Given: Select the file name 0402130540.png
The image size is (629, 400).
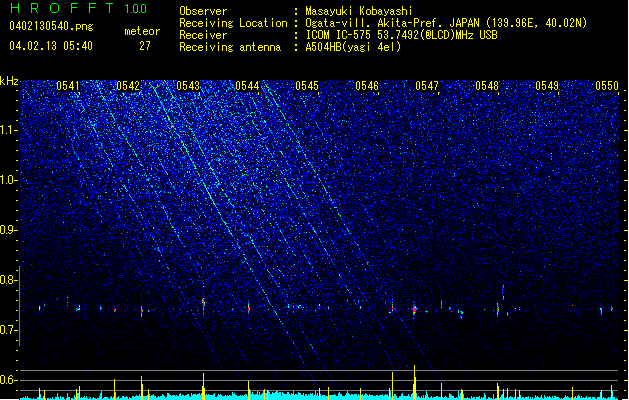Looking at the screenshot, I should pyautogui.click(x=51, y=26).
